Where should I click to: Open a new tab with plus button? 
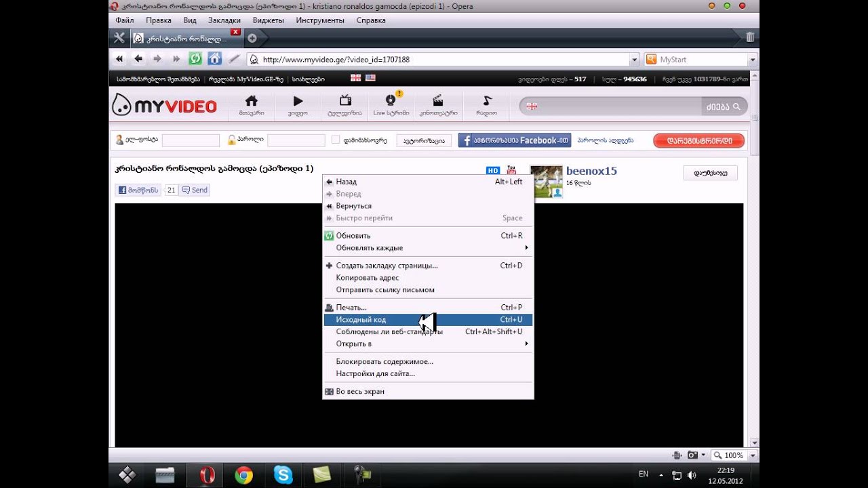tap(252, 38)
